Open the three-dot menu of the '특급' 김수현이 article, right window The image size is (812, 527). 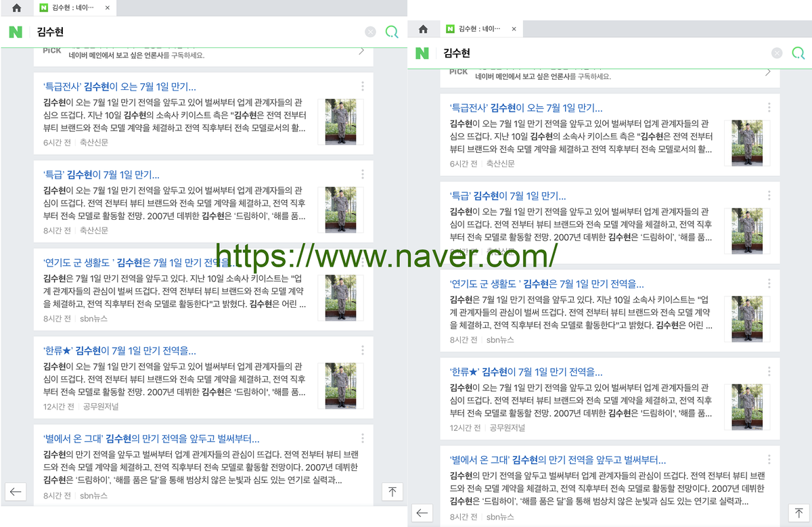pyautogui.click(x=769, y=195)
